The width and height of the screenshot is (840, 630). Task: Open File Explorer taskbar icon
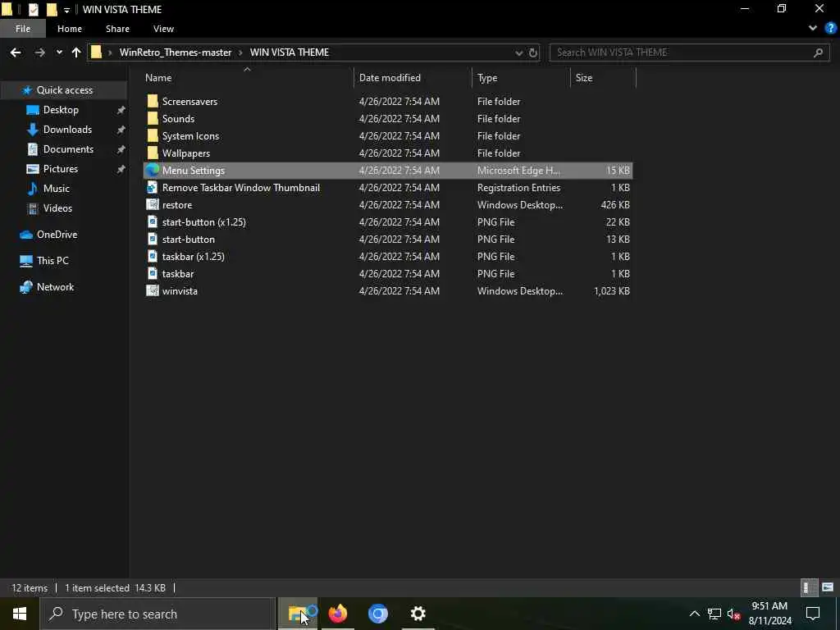coord(298,614)
